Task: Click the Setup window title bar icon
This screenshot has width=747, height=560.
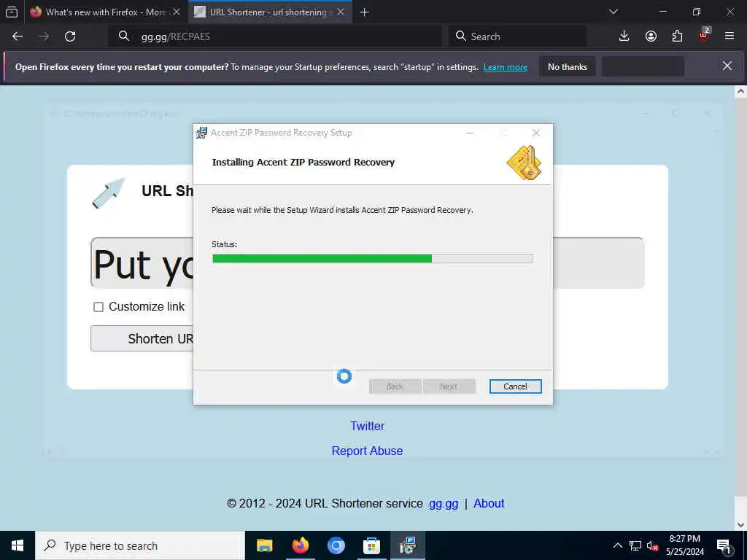Action: tap(202, 133)
